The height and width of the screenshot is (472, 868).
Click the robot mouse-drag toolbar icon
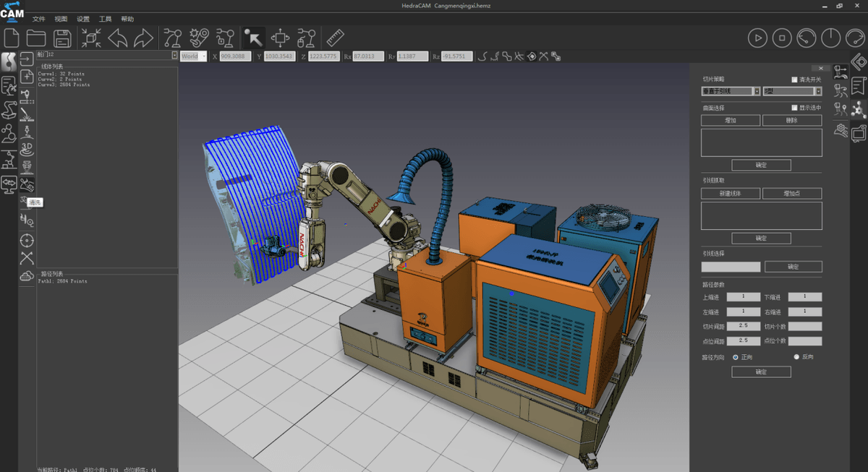pos(306,38)
